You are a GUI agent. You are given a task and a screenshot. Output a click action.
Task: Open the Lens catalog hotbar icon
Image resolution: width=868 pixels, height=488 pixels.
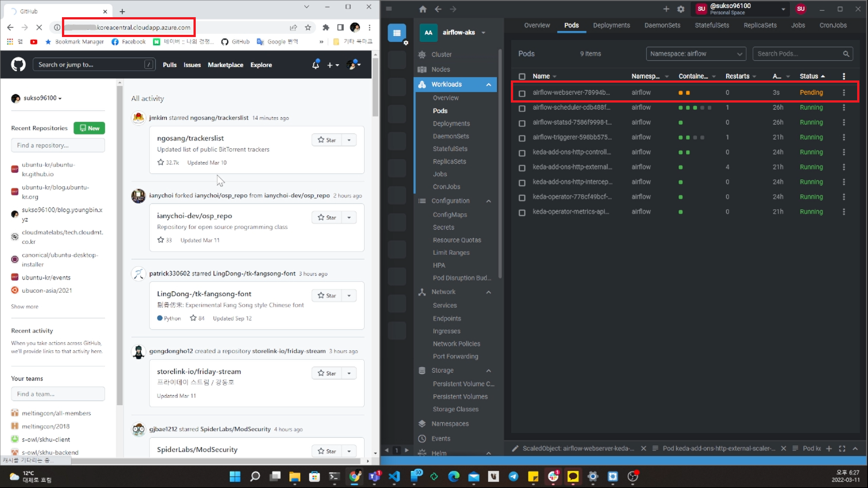coord(397,33)
